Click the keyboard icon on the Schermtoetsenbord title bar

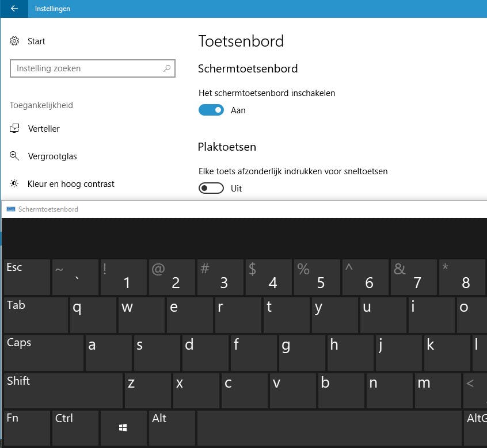[x=12, y=209]
